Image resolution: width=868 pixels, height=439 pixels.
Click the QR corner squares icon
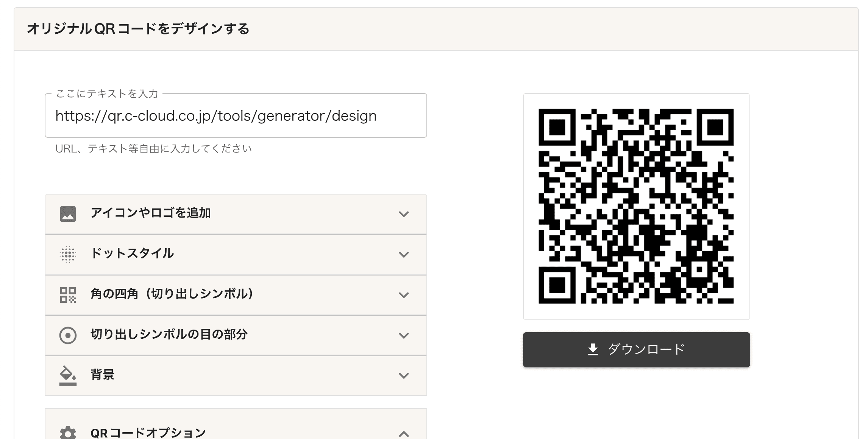pos(68,295)
